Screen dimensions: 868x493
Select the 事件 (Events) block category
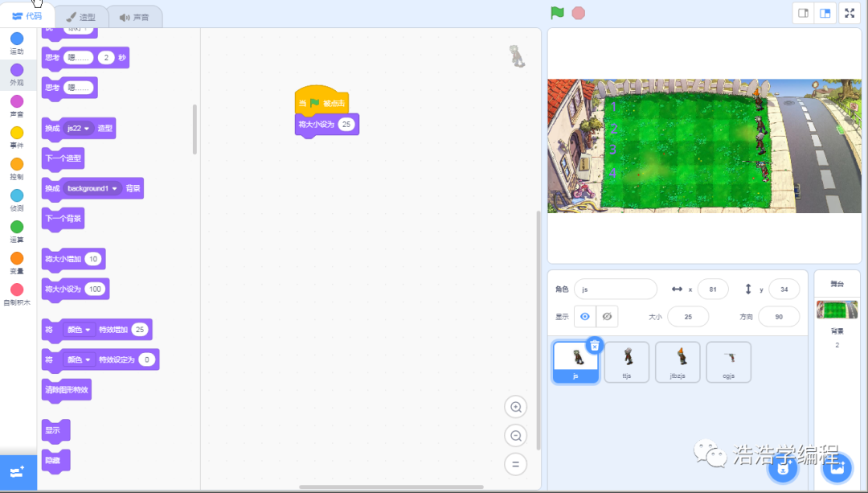coord(17,138)
